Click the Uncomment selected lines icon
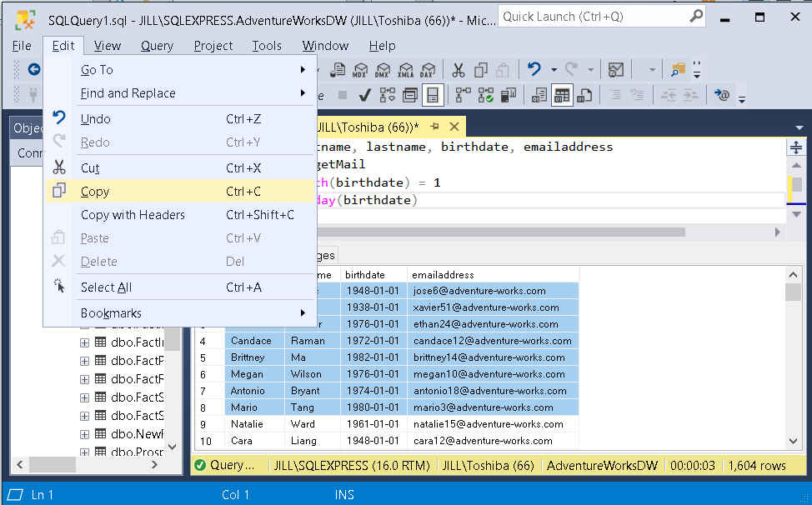812x505 pixels. [636, 95]
